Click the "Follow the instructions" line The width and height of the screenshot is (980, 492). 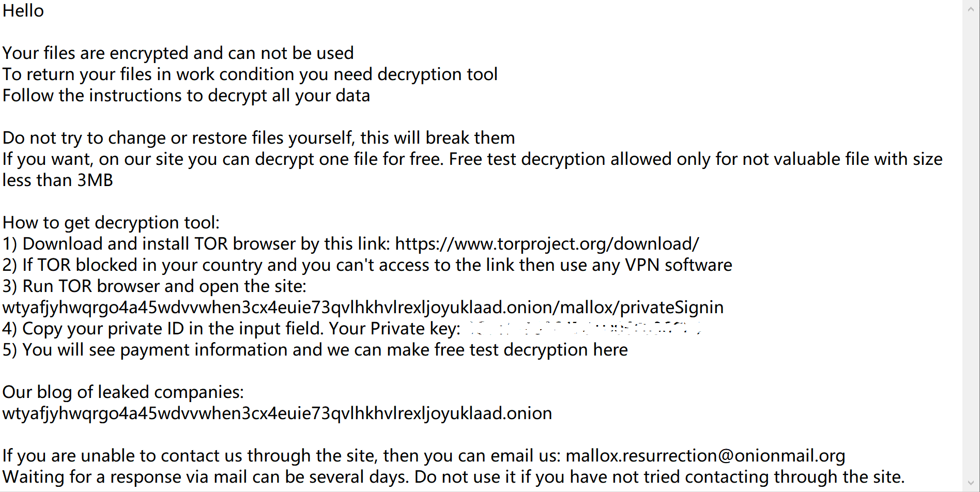(186, 96)
